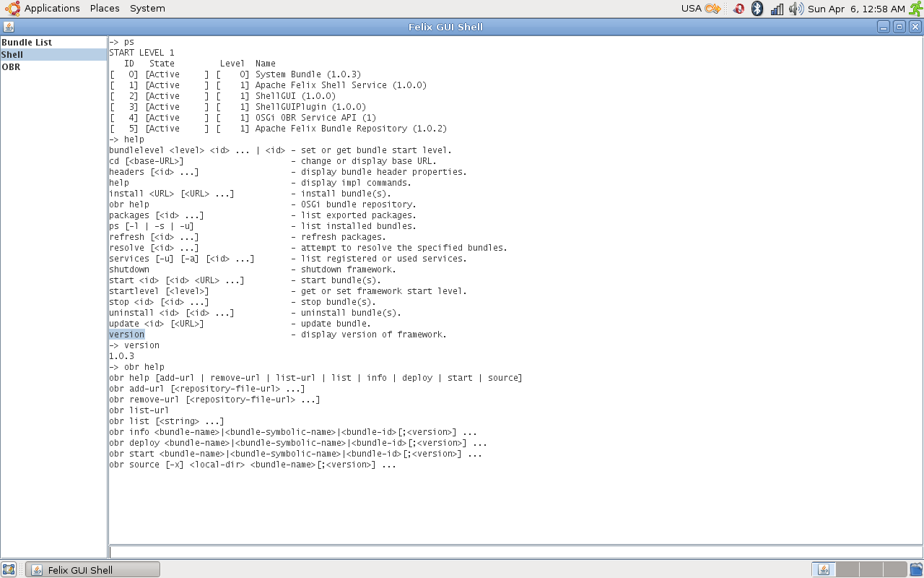Select OBR in the left plugin list
The width and height of the screenshot is (924, 578).
[x=11, y=67]
